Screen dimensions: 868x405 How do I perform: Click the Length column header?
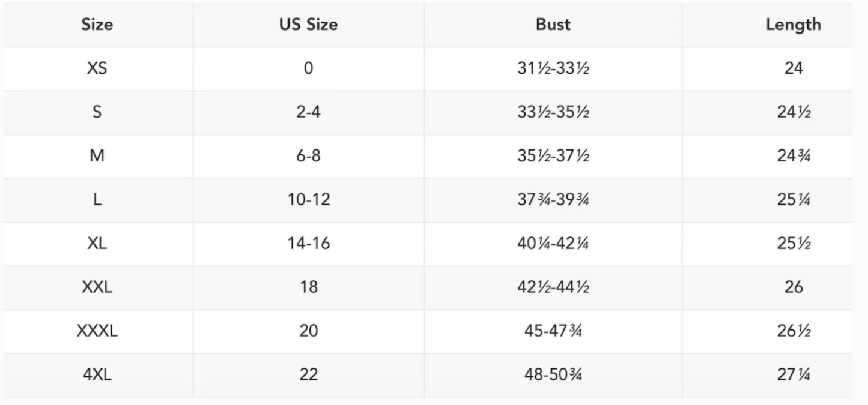pyautogui.click(x=793, y=25)
